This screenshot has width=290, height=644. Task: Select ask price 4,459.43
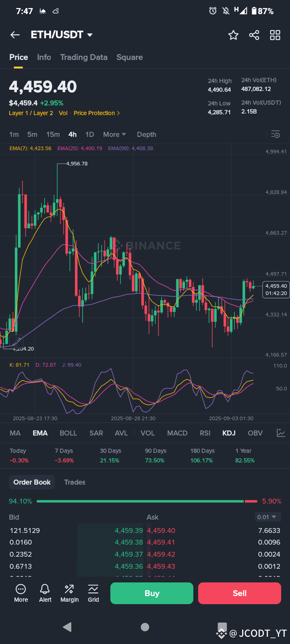[161, 566]
